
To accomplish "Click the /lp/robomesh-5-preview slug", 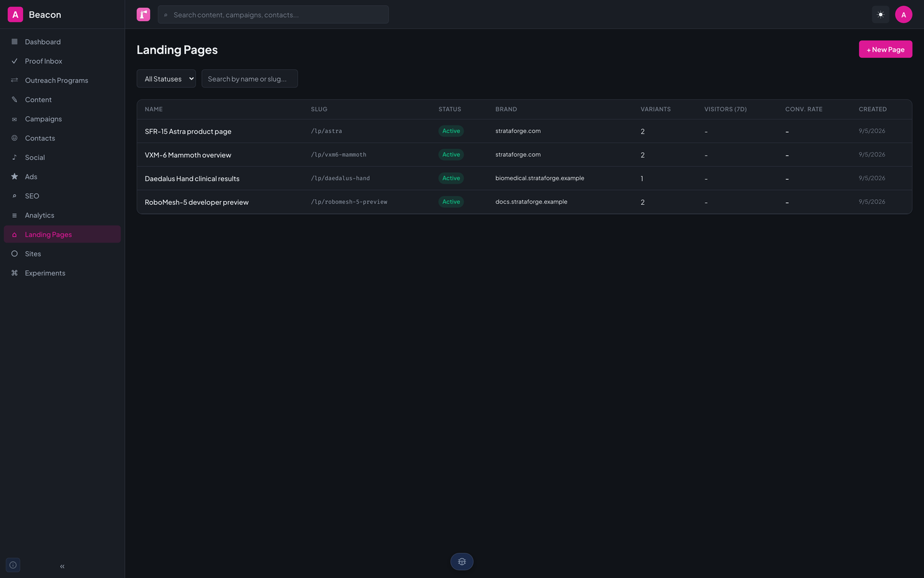I will pos(349,202).
